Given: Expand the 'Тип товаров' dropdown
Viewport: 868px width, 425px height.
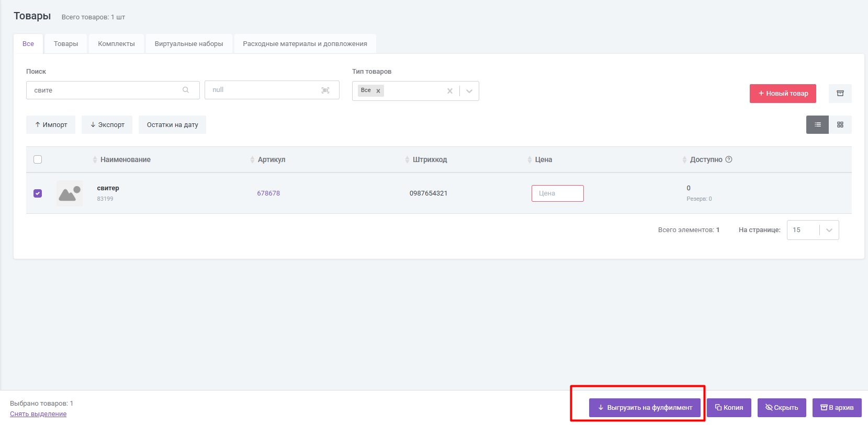Looking at the screenshot, I should (469, 91).
